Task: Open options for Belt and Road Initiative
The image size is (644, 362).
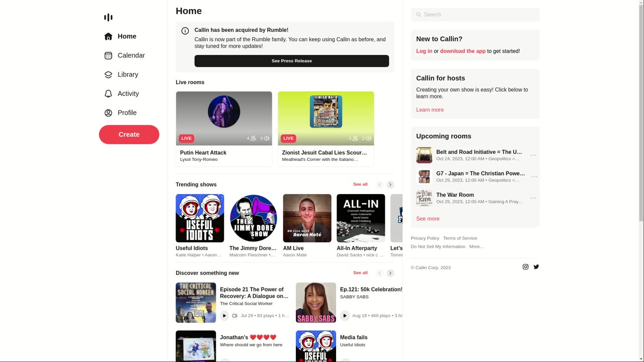Action: [533, 155]
